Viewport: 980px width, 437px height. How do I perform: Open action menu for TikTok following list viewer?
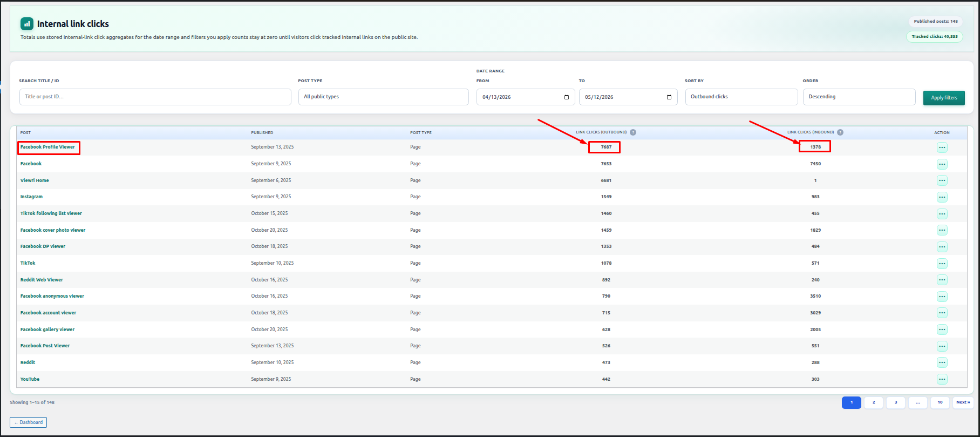pos(942,214)
